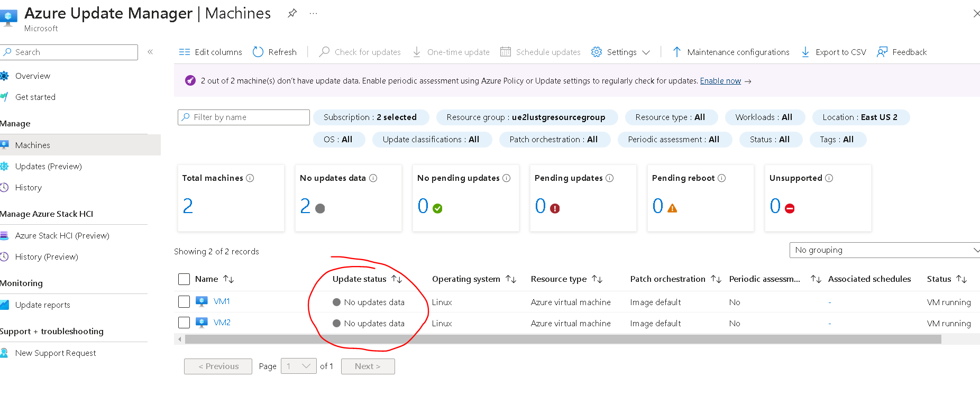This screenshot has width=980, height=395.
Task: Click the VM2 virtual machine icon
Action: tap(202, 323)
